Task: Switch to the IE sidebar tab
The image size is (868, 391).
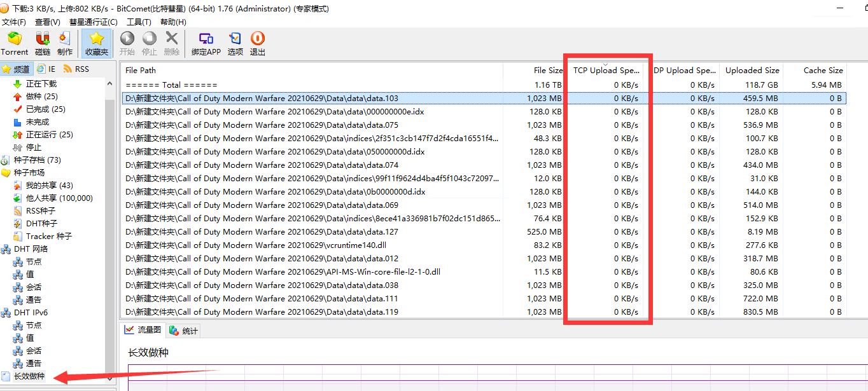Action: (46, 69)
